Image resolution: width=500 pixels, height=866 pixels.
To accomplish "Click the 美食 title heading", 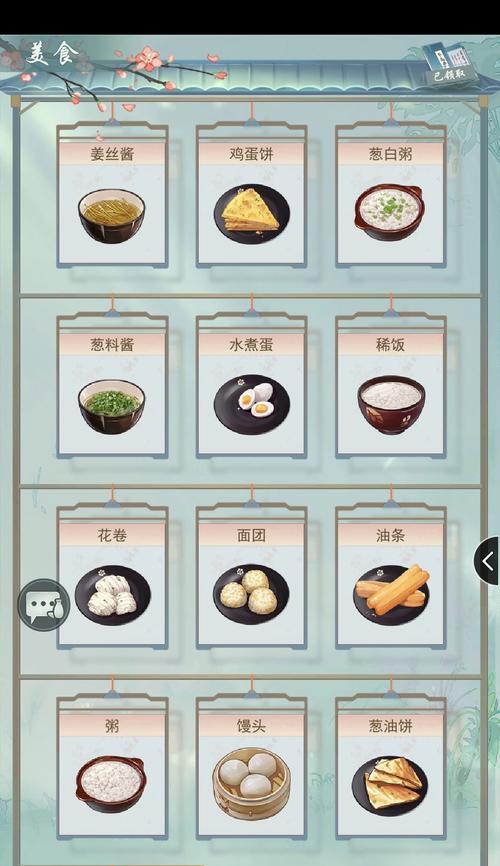I will (x=52, y=54).
